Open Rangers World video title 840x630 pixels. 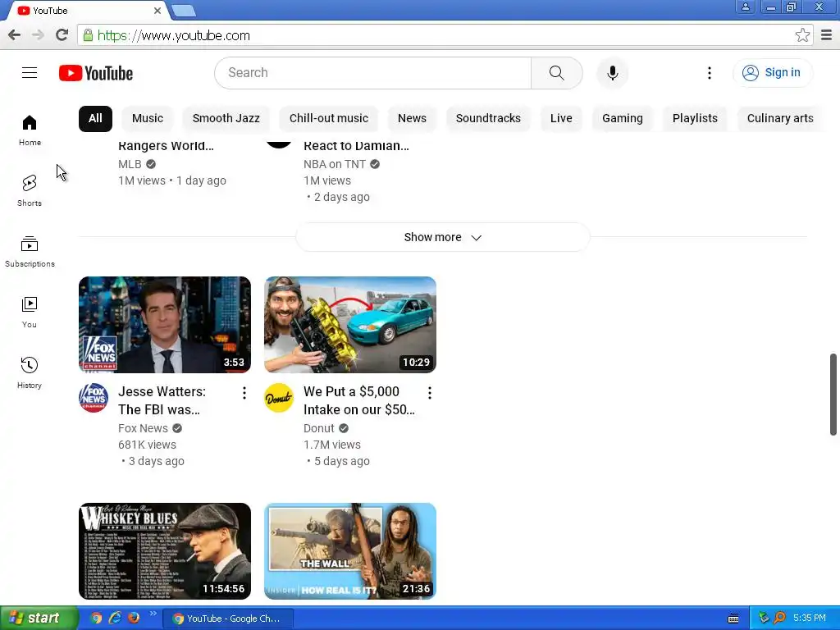click(166, 146)
